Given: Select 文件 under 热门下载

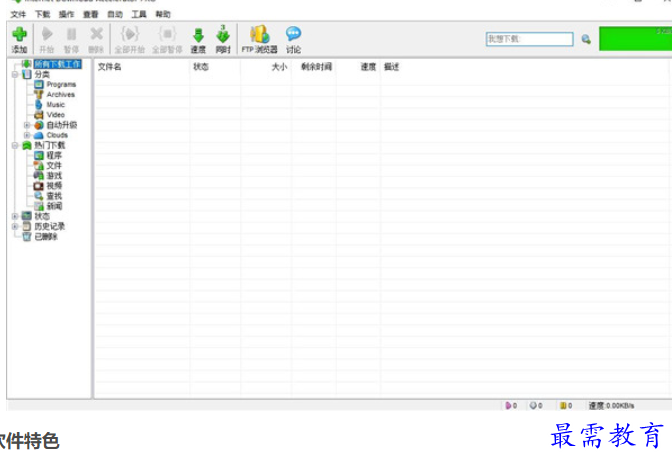Looking at the screenshot, I should click(48, 166).
